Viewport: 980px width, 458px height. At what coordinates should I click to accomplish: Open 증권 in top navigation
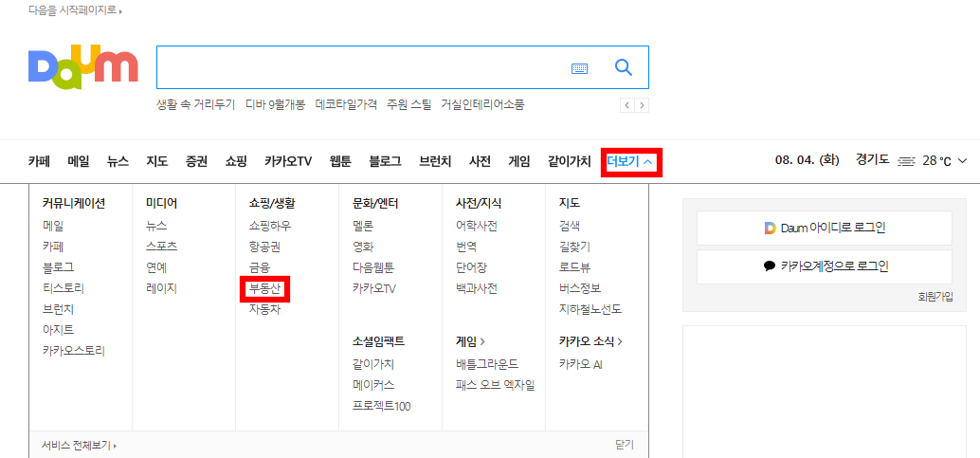pyautogui.click(x=196, y=161)
